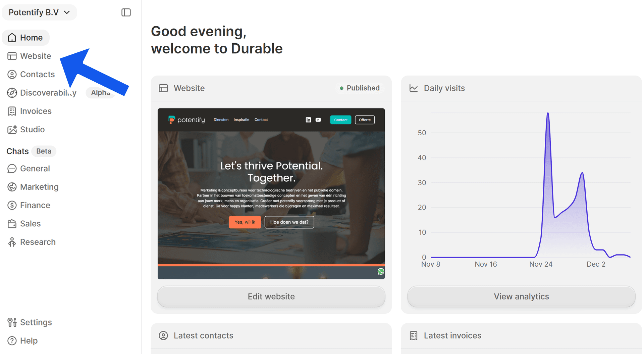Click the 'Latest contacts' card title

coord(203,336)
